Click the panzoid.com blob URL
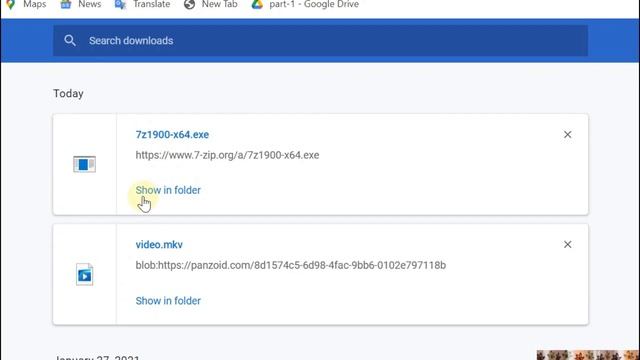The width and height of the screenshot is (640, 360). 291,265
